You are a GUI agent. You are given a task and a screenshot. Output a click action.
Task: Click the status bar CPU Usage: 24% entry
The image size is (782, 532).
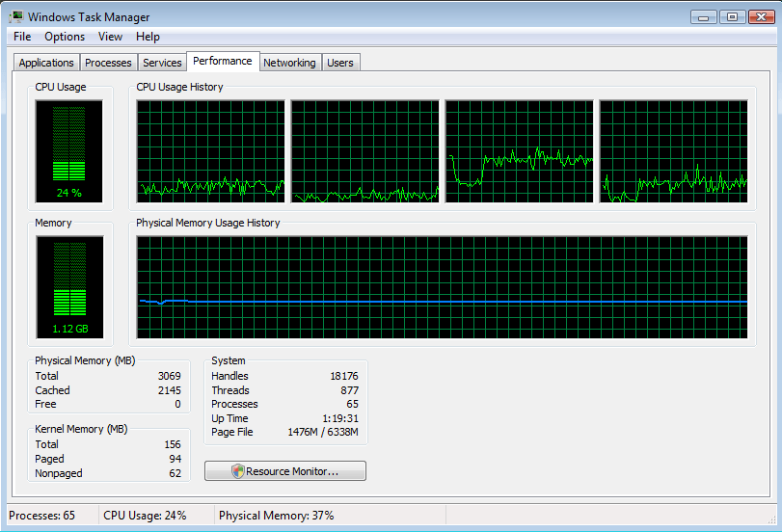[145, 515]
